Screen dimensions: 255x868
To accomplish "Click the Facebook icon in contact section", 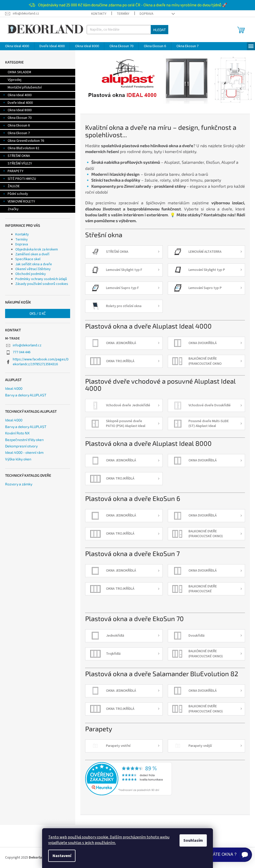I will [8, 362].
